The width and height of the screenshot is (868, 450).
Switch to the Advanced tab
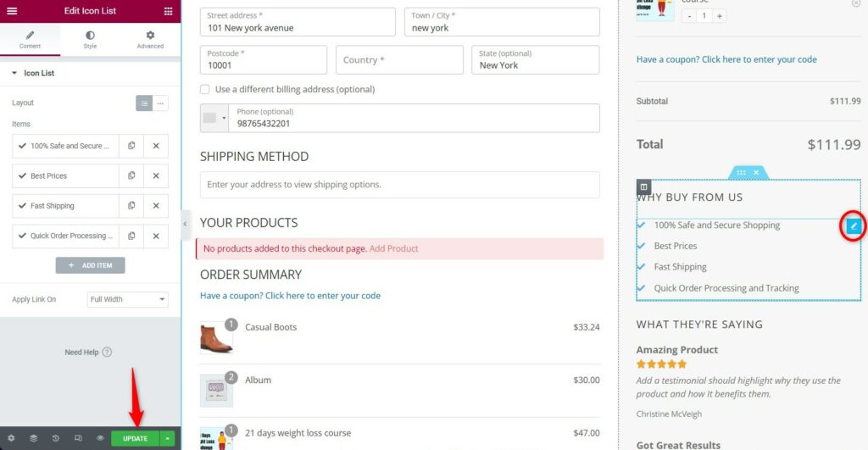pos(150,40)
